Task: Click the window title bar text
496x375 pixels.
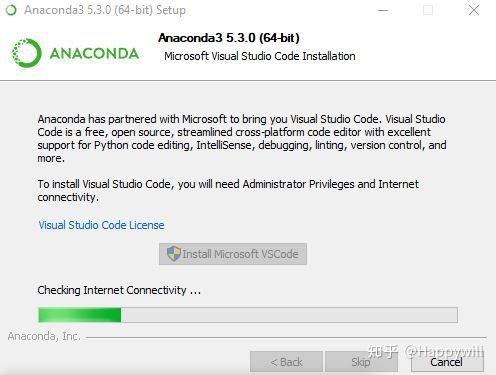Action: 105,10
